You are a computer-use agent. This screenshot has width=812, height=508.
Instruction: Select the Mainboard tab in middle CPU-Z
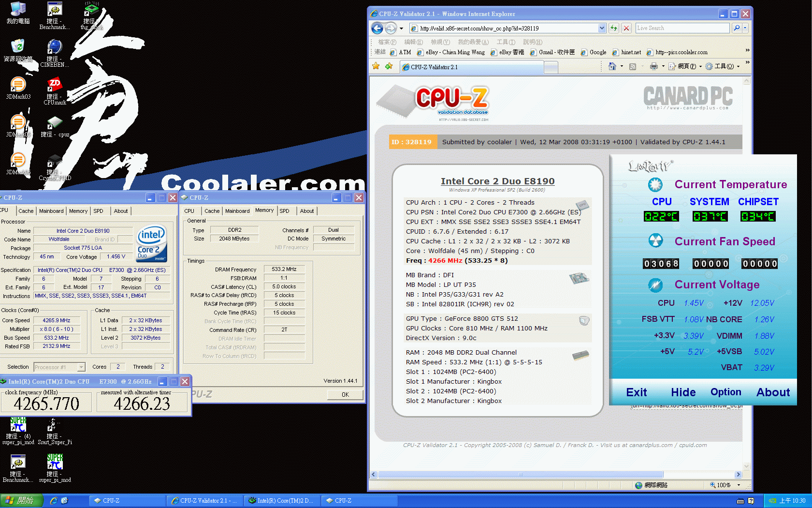coord(237,211)
